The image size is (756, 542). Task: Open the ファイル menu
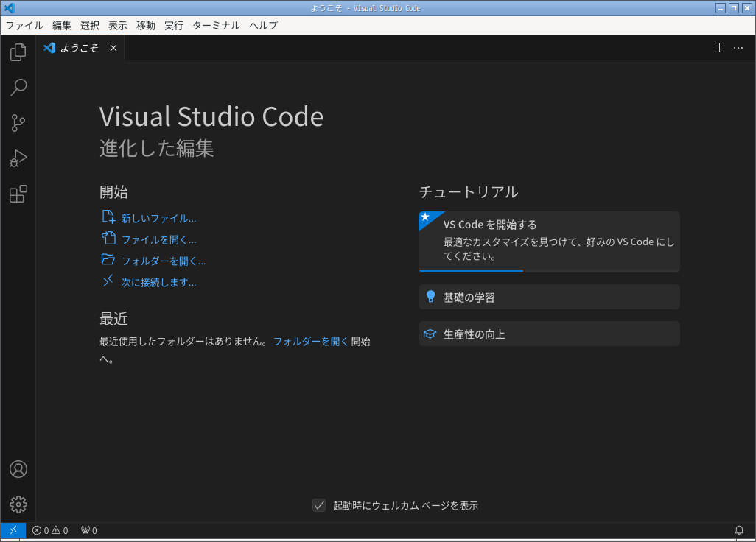coord(24,26)
